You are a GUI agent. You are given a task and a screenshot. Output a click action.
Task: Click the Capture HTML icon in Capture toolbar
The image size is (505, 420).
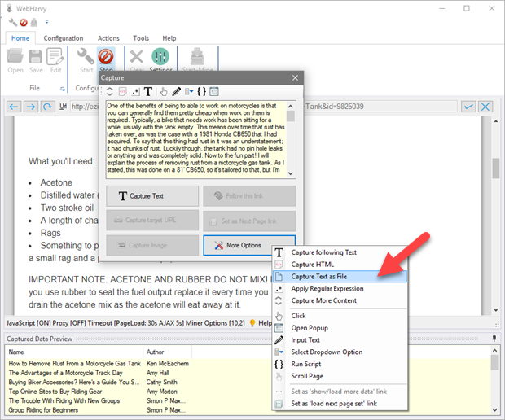click(x=123, y=92)
